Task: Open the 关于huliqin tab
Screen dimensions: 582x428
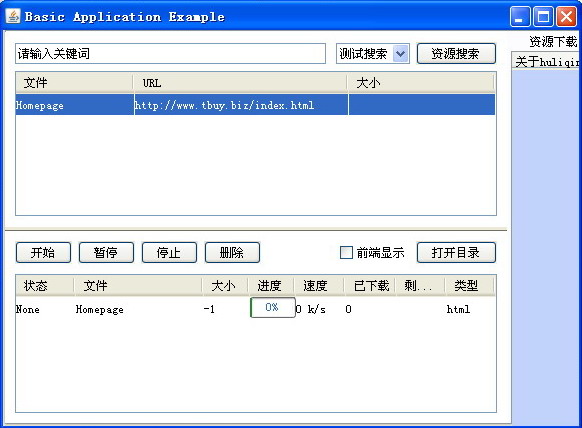Action: [x=547, y=62]
